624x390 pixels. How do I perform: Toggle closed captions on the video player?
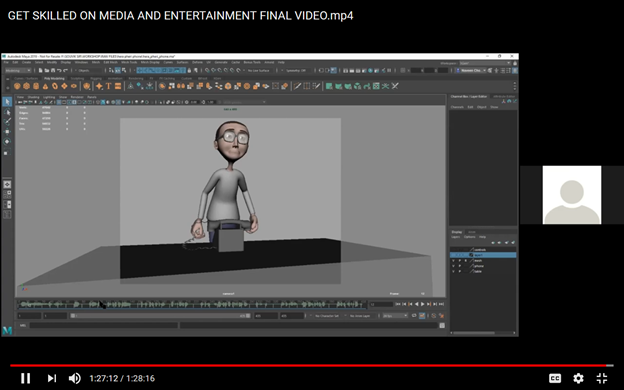[555, 378]
